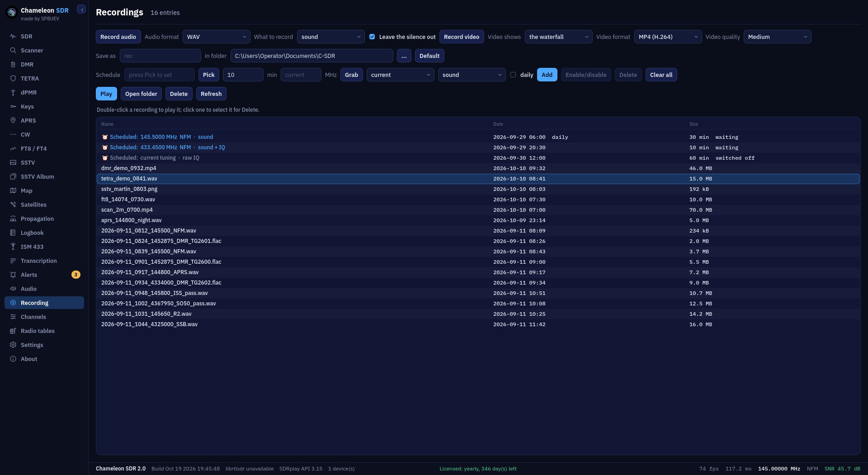Open the Scanner magnifier icon

[x=13, y=51]
